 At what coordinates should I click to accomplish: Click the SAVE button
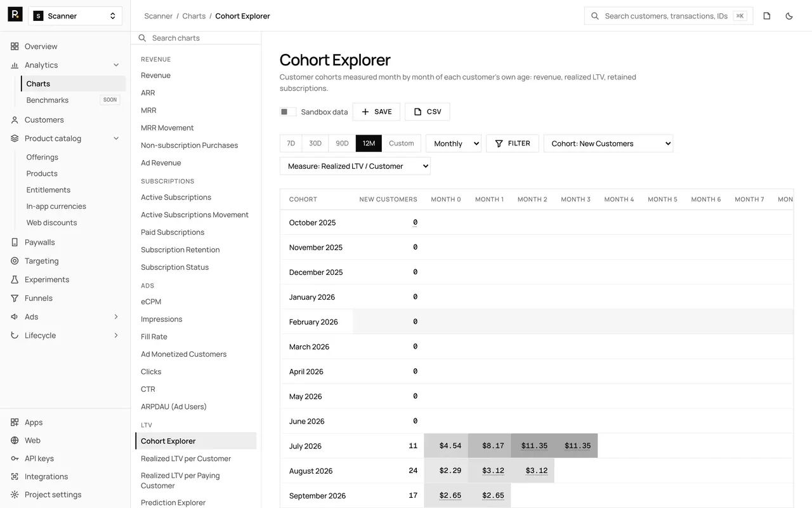[376, 112]
